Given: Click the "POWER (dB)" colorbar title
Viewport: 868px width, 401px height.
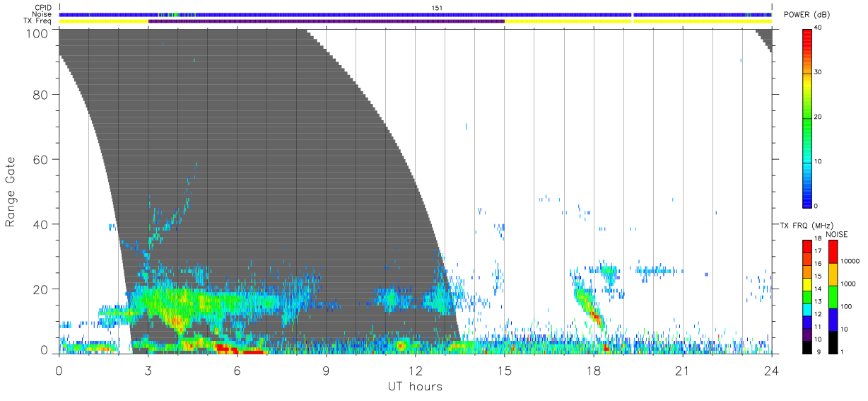Looking at the screenshot, I should [807, 15].
